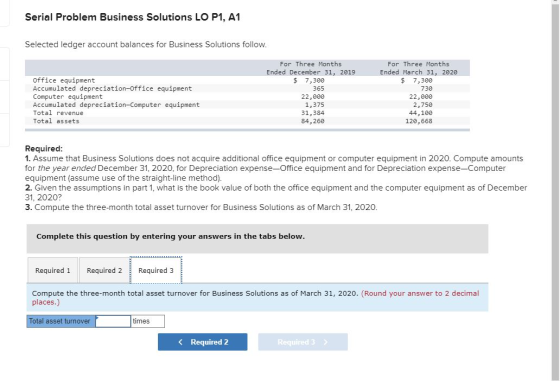Viewport: 560px width, 381px height.
Task: Click the total assets value 84,260
Action: [x=313, y=121]
